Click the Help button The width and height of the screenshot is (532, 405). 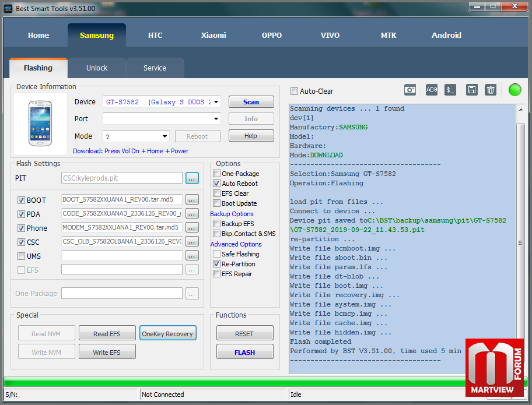(x=251, y=136)
